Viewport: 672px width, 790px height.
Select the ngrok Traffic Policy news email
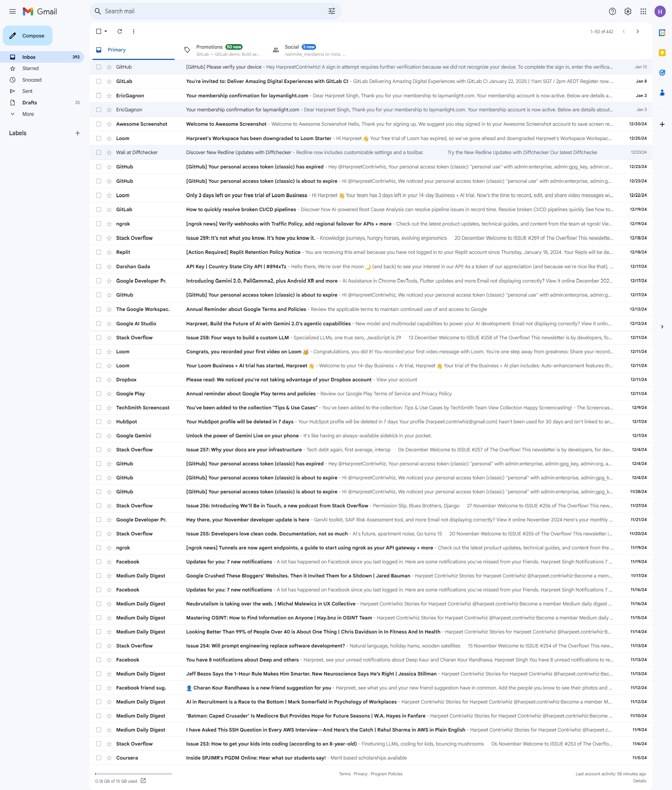click(99, 224)
